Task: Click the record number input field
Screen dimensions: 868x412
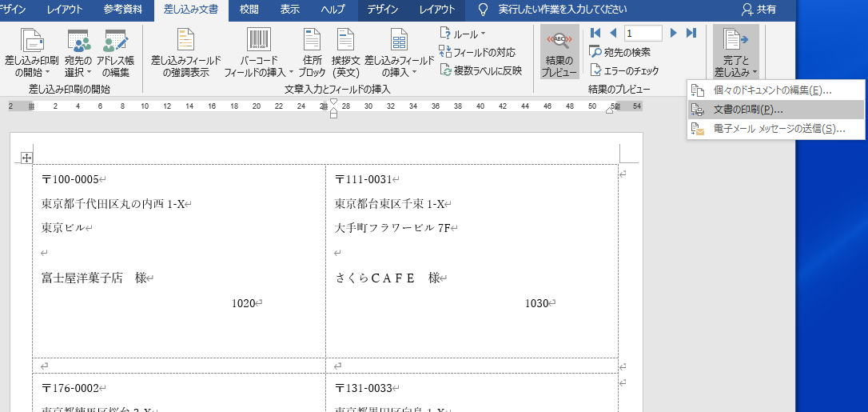Action: tap(643, 33)
